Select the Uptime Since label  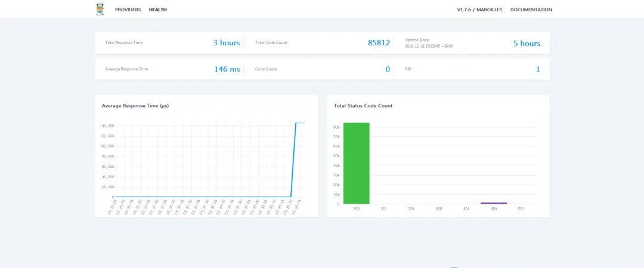[x=417, y=40]
